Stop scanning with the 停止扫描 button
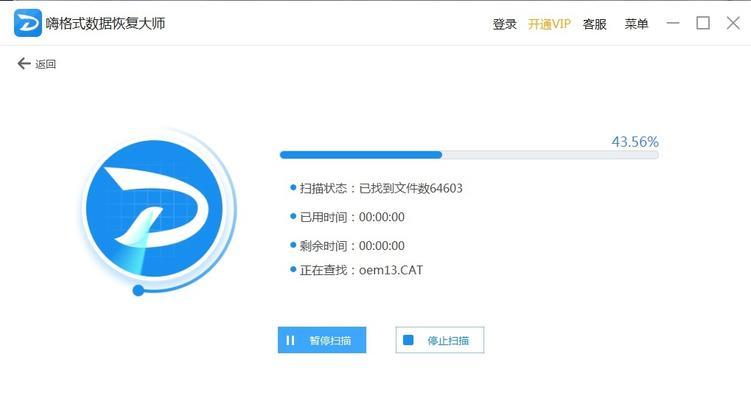This screenshot has width=751, height=400. [x=440, y=340]
